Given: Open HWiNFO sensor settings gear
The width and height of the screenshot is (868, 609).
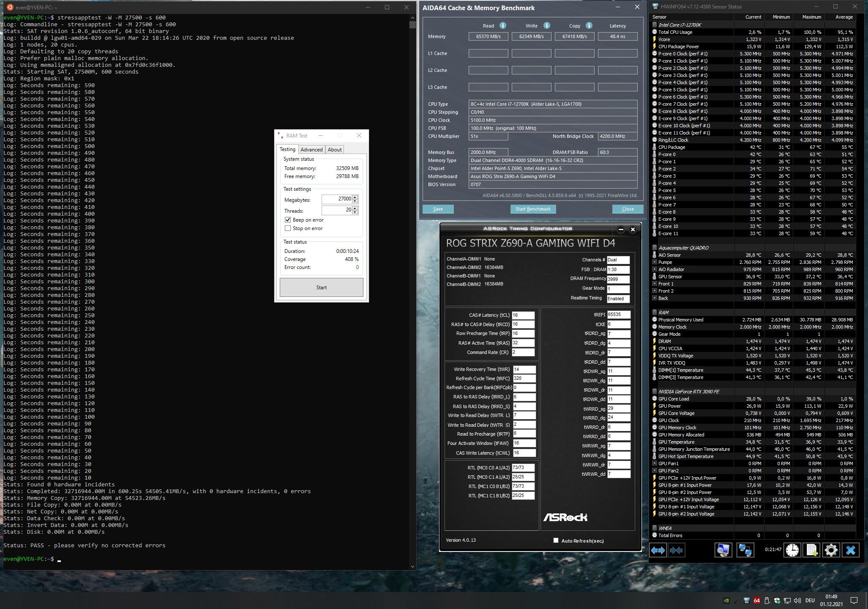Looking at the screenshot, I should coord(831,550).
